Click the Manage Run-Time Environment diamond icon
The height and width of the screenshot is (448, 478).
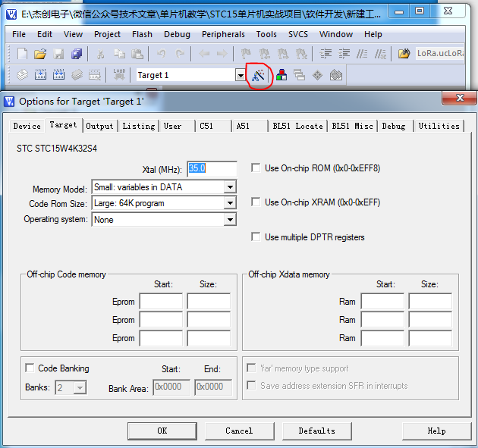click(x=318, y=75)
